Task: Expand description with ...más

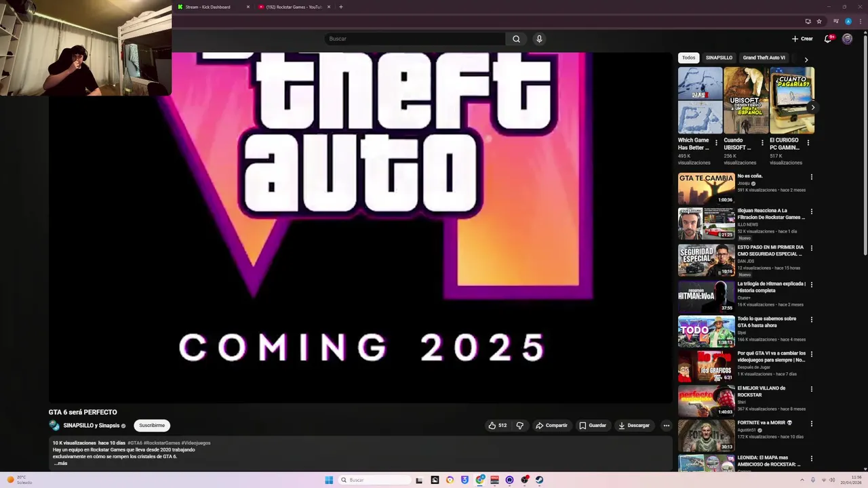Action: (x=60, y=464)
